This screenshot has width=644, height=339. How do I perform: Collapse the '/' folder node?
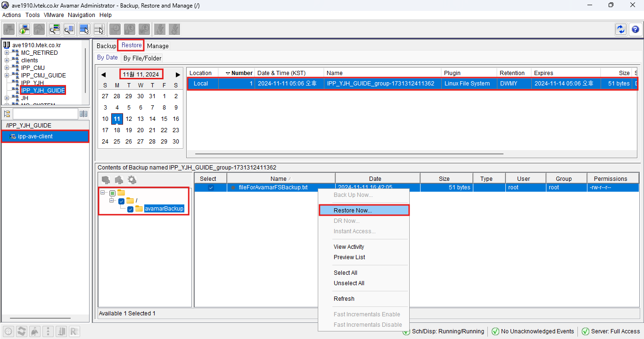[112, 201]
